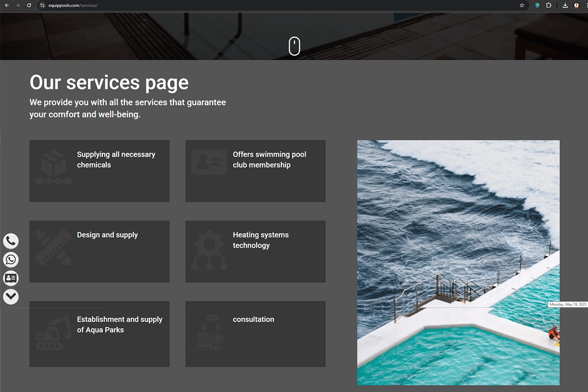This screenshot has height=392, width=588.
Task: Open the browser extensions puzzle icon
Action: pyautogui.click(x=549, y=5)
